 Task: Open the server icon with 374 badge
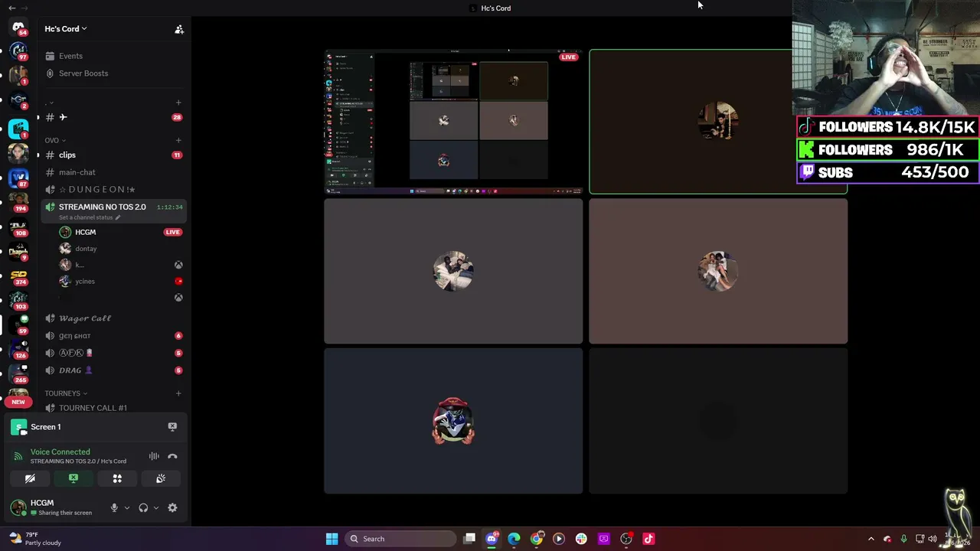coord(18,275)
